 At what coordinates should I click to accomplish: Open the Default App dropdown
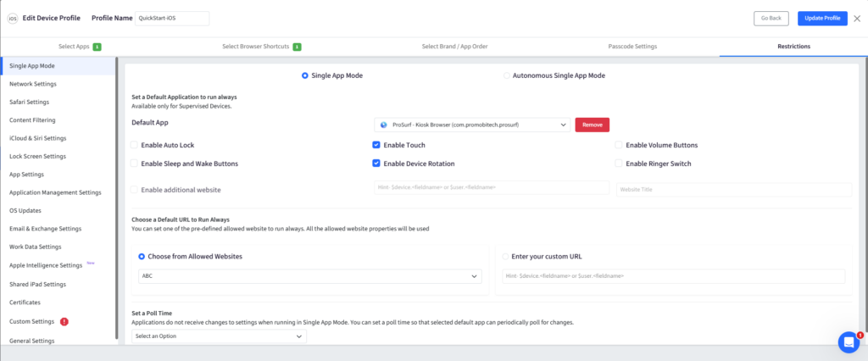[x=472, y=125]
